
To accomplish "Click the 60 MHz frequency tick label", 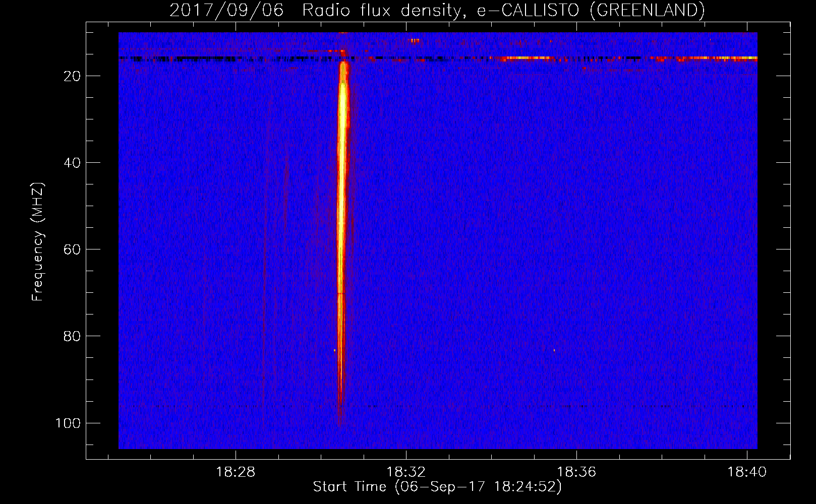I will (72, 249).
